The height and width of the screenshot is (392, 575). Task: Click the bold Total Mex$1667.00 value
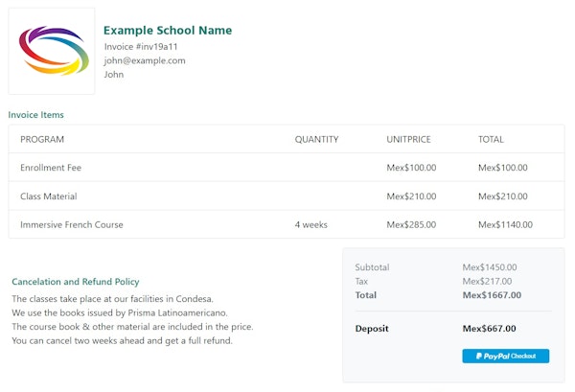point(492,295)
